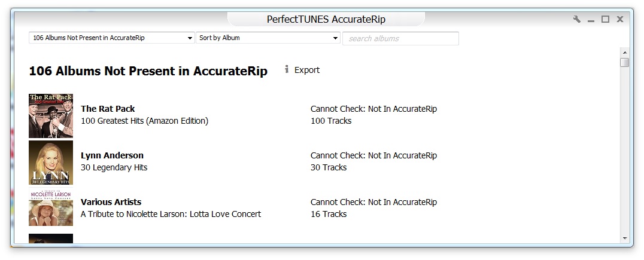This screenshot has width=644, height=260.
Task: Close the PerfectTUNES AccurateRip window
Action: (620, 19)
